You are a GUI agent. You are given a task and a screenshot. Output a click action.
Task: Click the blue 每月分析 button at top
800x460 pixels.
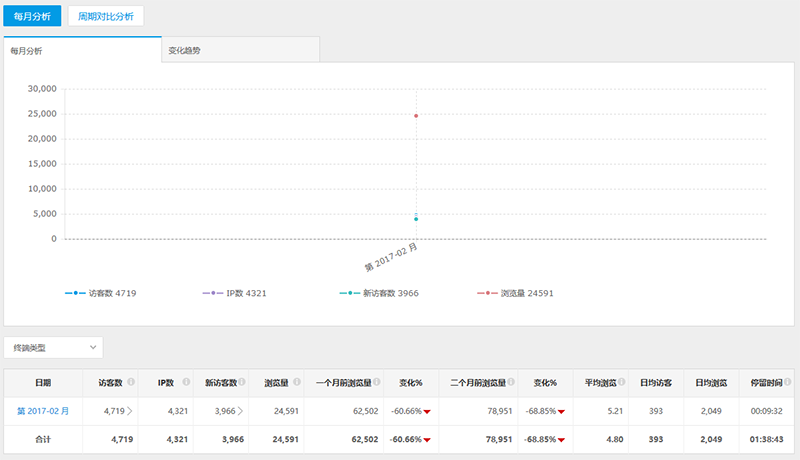[32, 16]
